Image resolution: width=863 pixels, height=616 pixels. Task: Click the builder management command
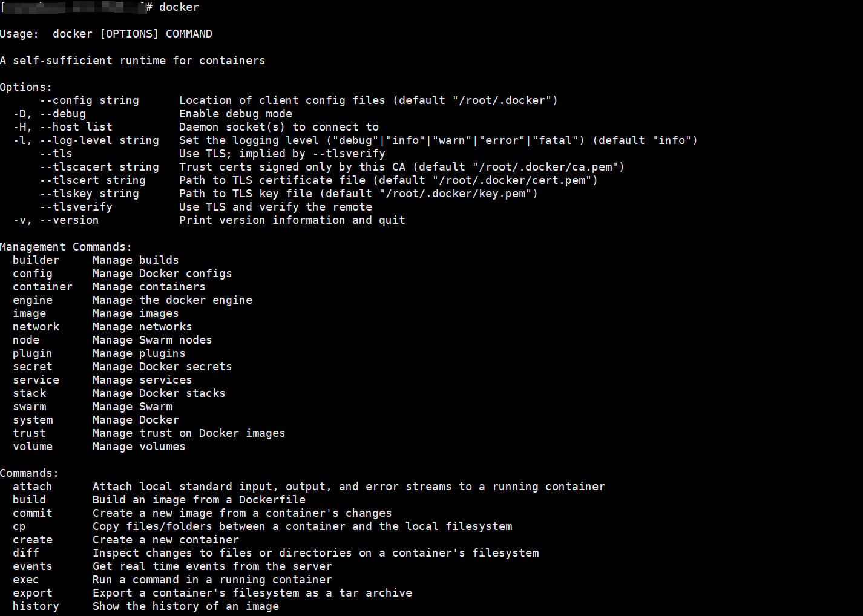pos(36,260)
